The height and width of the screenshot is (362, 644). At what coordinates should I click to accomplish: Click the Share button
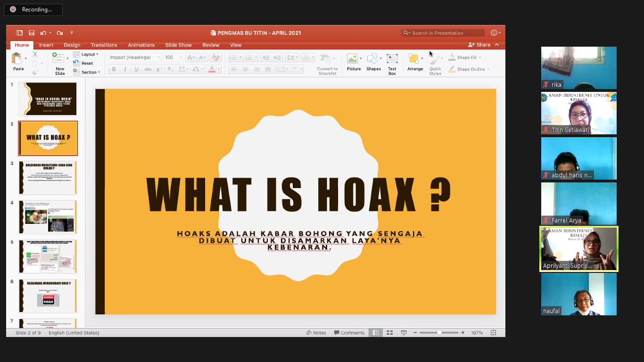point(479,45)
